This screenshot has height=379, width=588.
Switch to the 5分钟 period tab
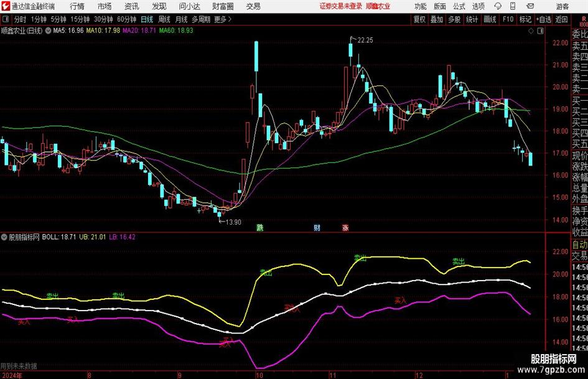(58, 19)
